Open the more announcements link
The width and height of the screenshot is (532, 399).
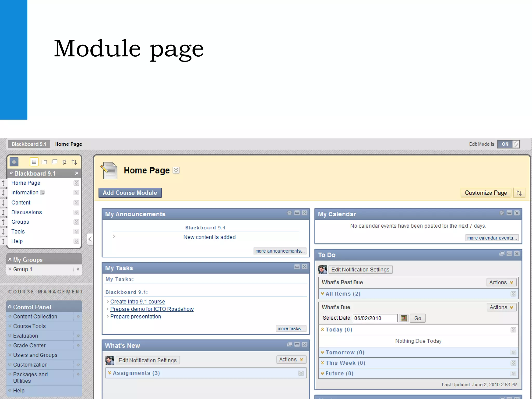coord(280,251)
